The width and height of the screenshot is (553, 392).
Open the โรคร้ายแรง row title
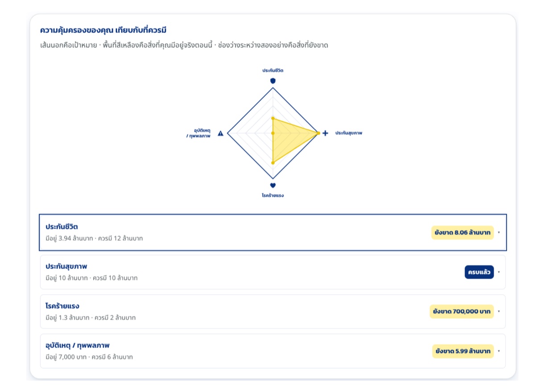pyautogui.click(x=62, y=306)
